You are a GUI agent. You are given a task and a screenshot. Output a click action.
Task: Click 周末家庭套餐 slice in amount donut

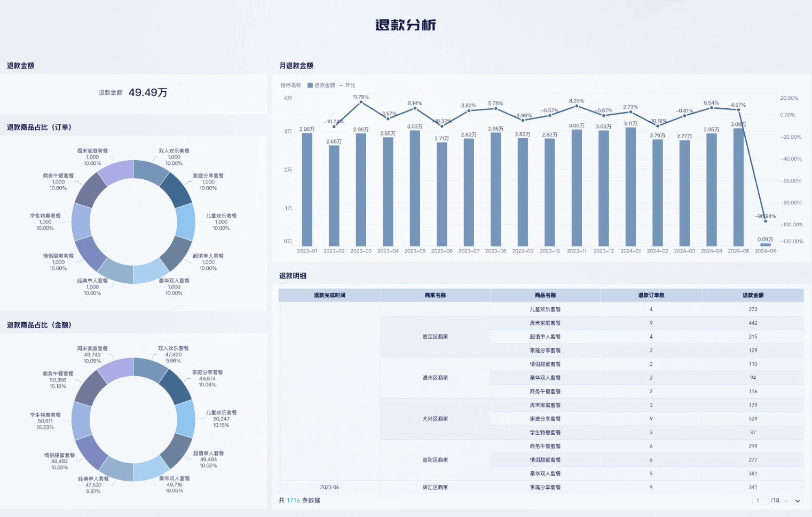pyautogui.click(x=116, y=369)
